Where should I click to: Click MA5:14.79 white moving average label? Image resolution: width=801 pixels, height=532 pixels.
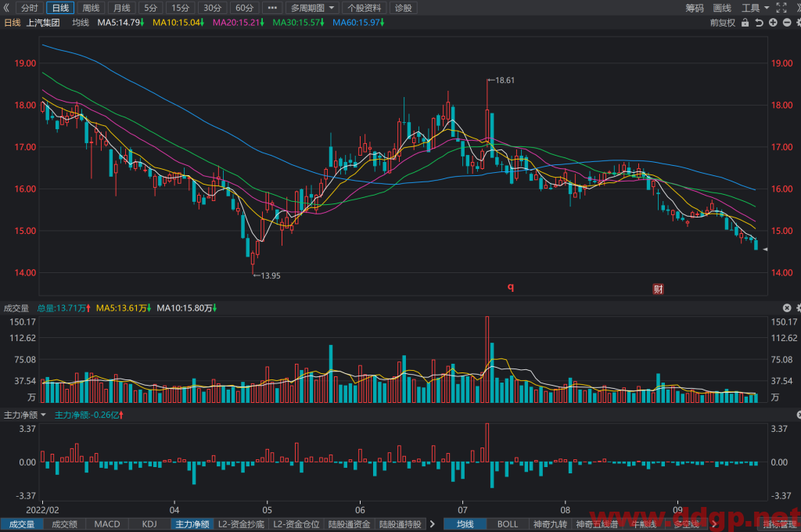(120, 23)
